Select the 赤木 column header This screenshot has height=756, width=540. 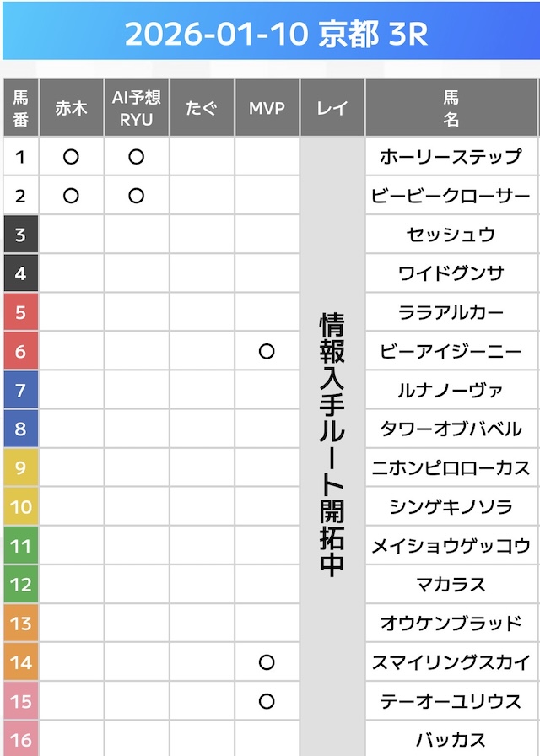[72, 108]
